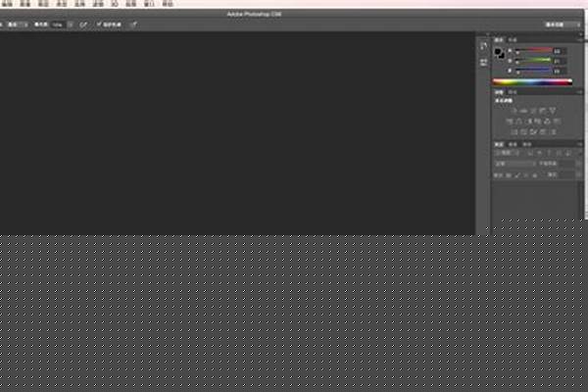Screen dimensions: 588x392
Task: Switch to the Channels tab in Layers panel
Action: coord(513,143)
